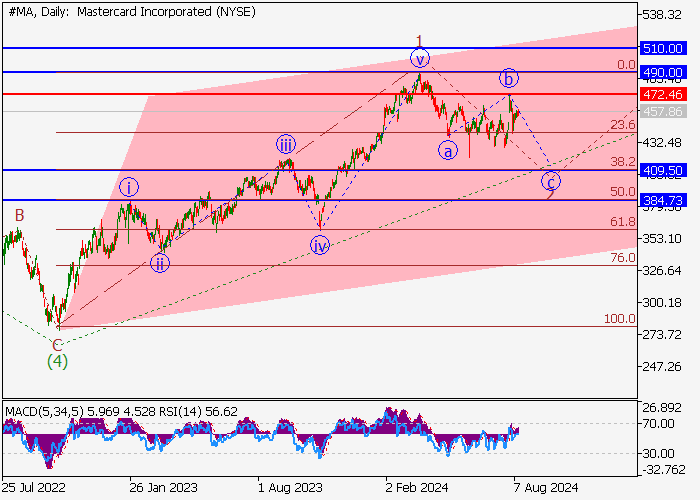Image resolution: width=700 pixels, height=500 pixels.
Task: Select the circled wave label 'ii'
Action: [160, 263]
